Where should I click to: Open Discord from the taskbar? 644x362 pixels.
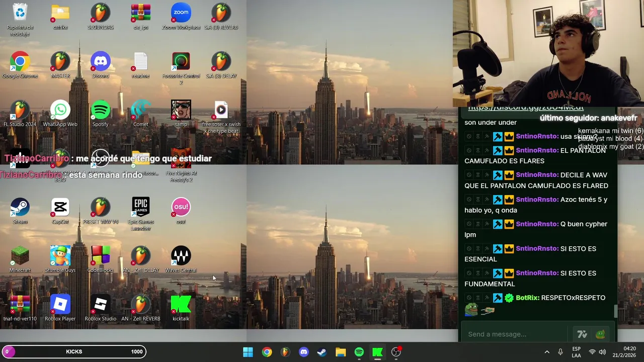pyautogui.click(x=303, y=352)
